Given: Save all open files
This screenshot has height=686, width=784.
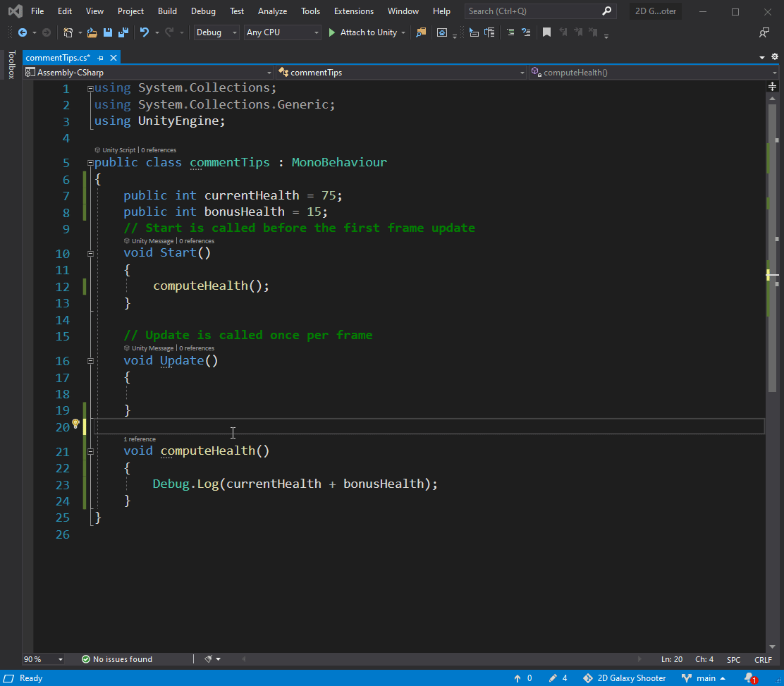Looking at the screenshot, I should pos(123,32).
